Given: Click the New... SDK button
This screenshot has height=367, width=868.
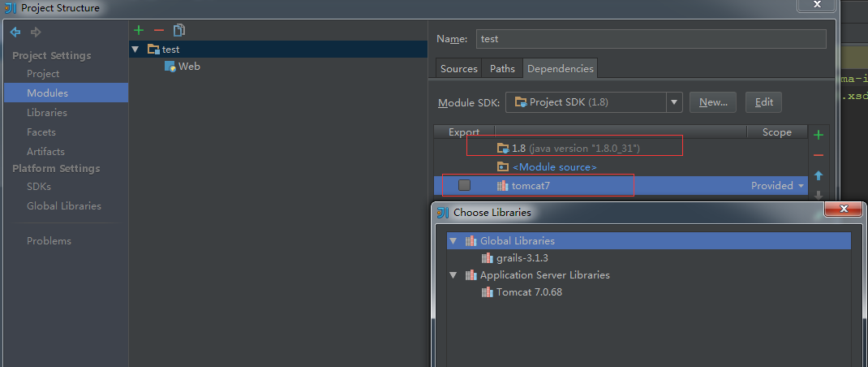Looking at the screenshot, I should (713, 102).
